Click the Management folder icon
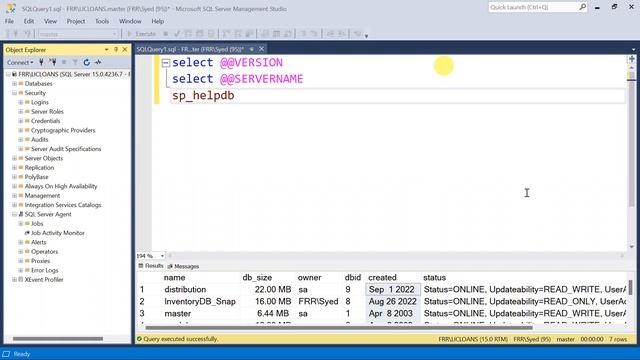Viewport: 640px width, 360px height. [21, 196]
